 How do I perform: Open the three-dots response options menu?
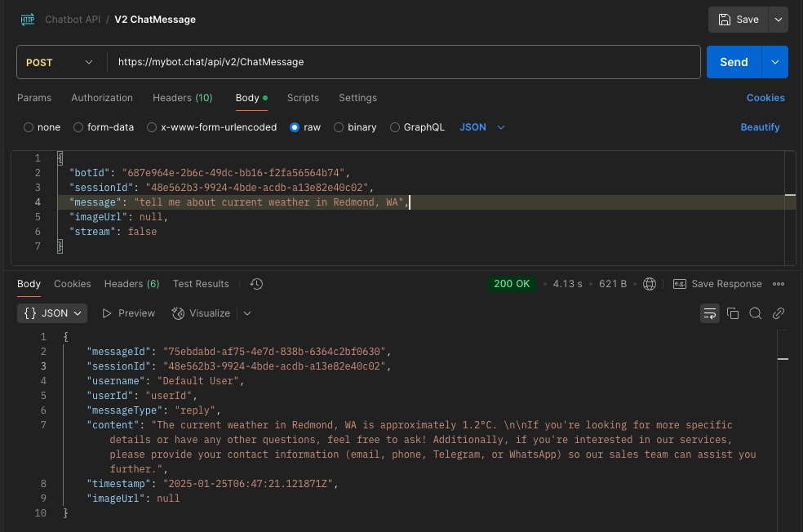pos(778,284)
